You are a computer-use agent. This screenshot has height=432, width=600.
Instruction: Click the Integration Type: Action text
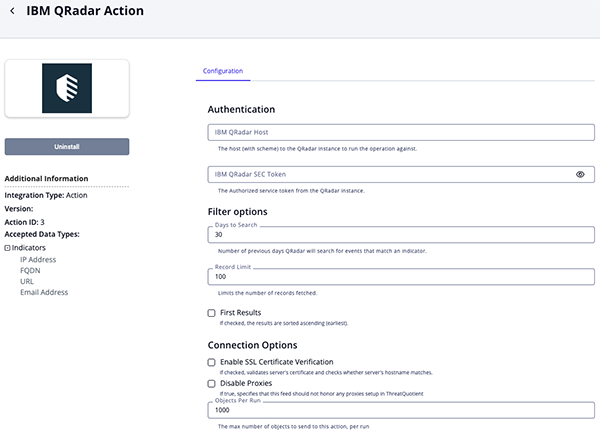(46, 195)
